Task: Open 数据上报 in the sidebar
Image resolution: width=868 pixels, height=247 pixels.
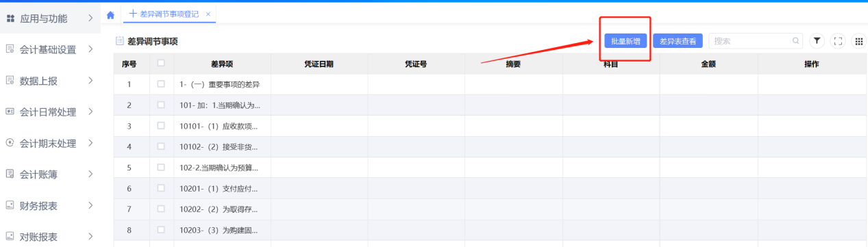Action: coord(38,81)
